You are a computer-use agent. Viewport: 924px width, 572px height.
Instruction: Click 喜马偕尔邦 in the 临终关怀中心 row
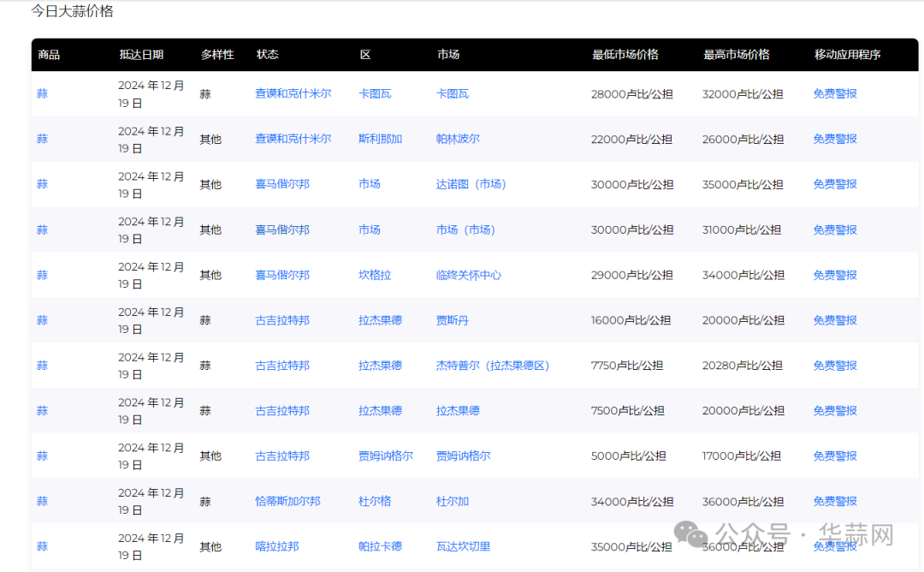(282, 275)
